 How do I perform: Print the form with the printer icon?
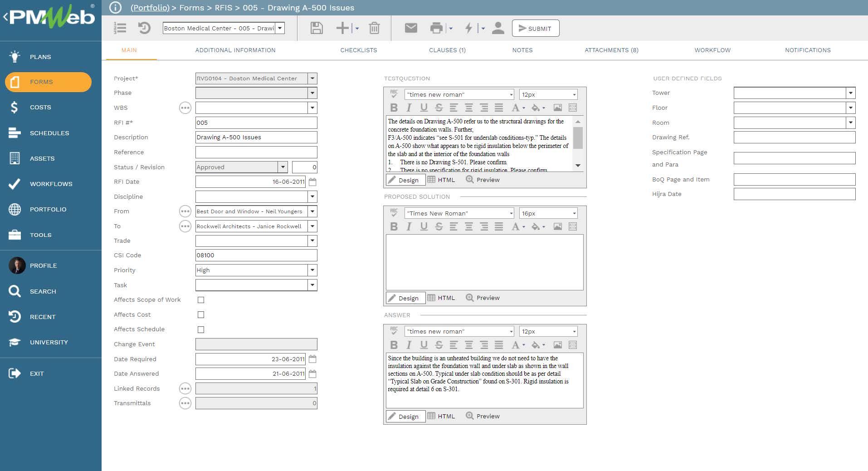pyautogui.click(x=436, y=28)
